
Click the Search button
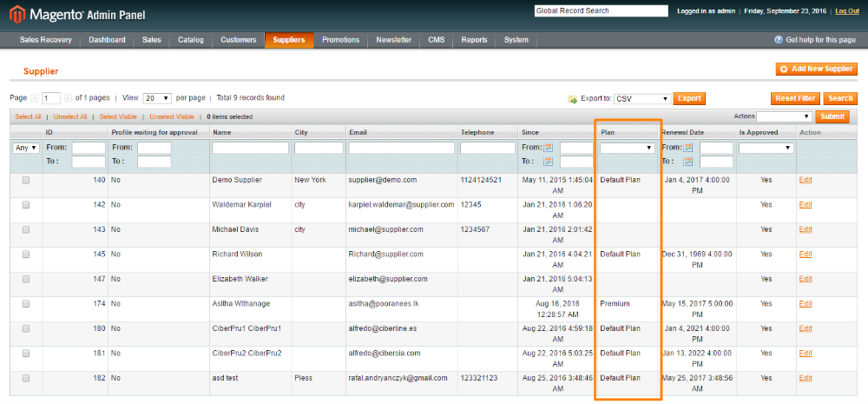(840, 99)
